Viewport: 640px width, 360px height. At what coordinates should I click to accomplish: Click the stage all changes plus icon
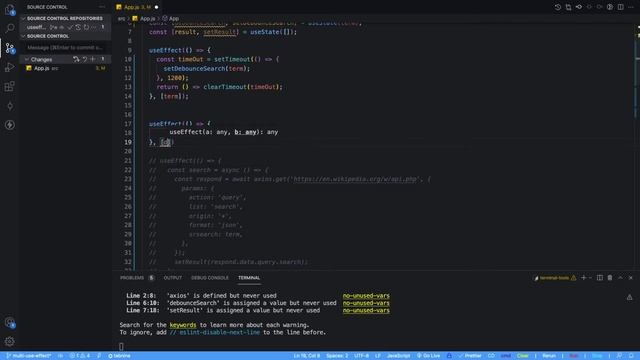(93, 59)
